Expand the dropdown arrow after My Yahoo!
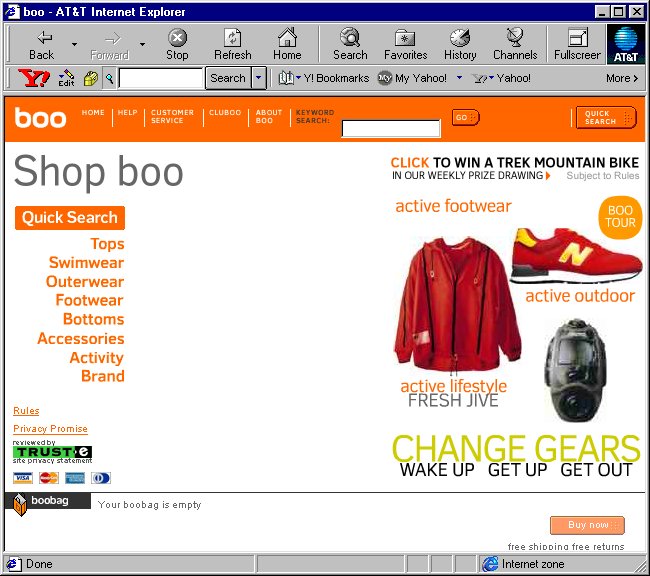This screenshot has height=576, width=650. click(459, 78)
